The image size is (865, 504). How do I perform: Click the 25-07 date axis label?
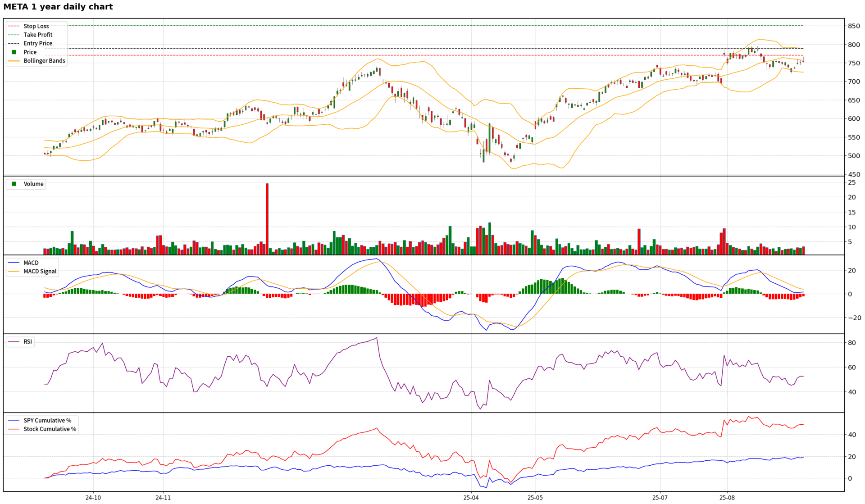click(660, 498)
